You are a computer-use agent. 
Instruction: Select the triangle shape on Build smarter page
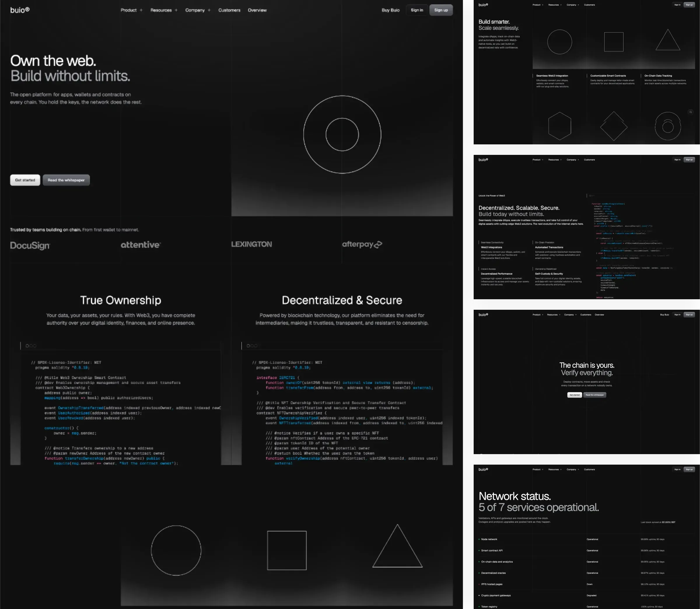[x=668, y=40]
